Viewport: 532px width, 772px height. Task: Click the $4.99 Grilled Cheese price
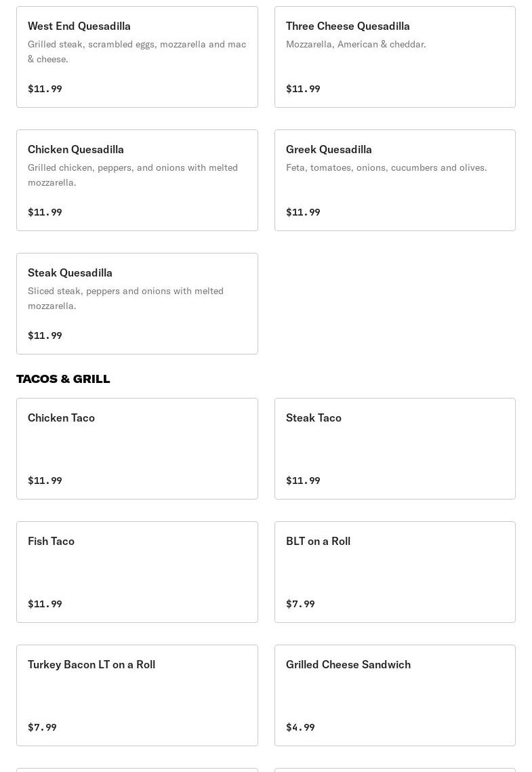point(300,727)
